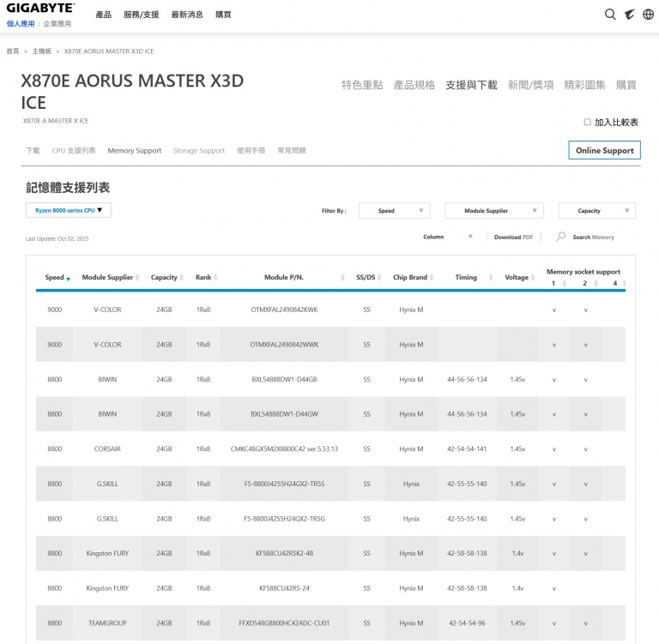Expand the Column selector dropdown
Viewport: 659px width, 644px height.
pos(447,237)
